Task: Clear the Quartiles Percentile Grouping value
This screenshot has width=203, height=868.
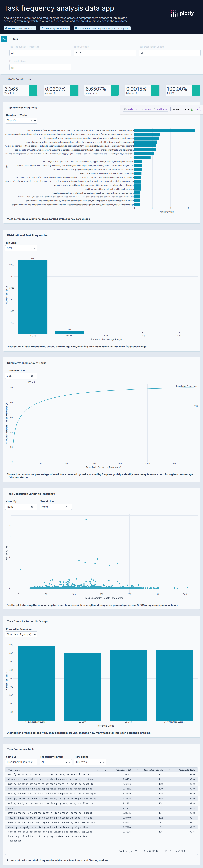Action: (x=32, y=635)
